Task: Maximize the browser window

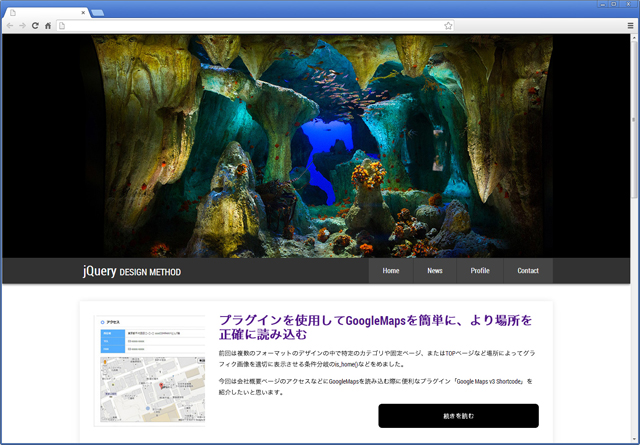Action: (614, 5)
